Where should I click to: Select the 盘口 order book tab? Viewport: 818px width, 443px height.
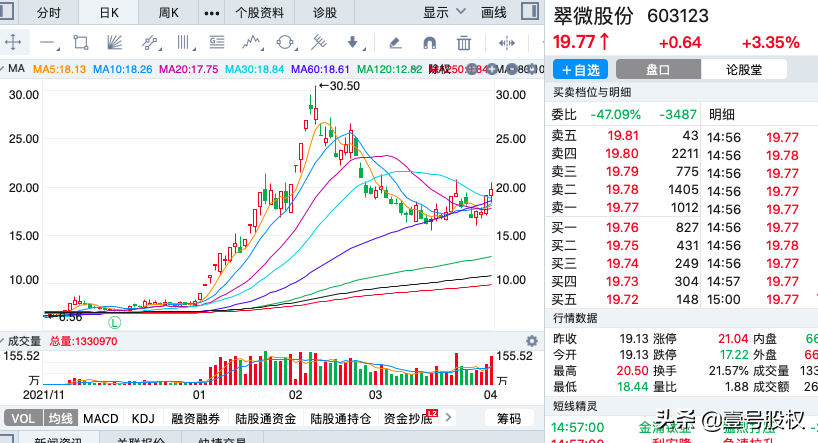pyautogui.click(x=658, y=69)
